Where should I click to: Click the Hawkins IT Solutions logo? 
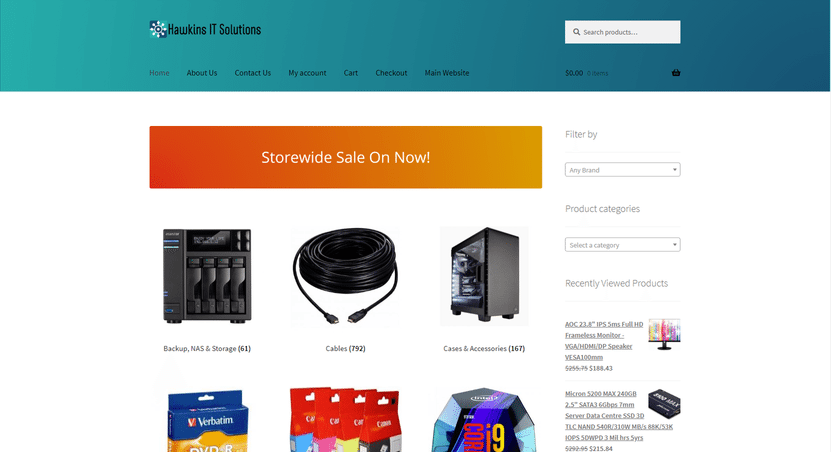(205, 29)
